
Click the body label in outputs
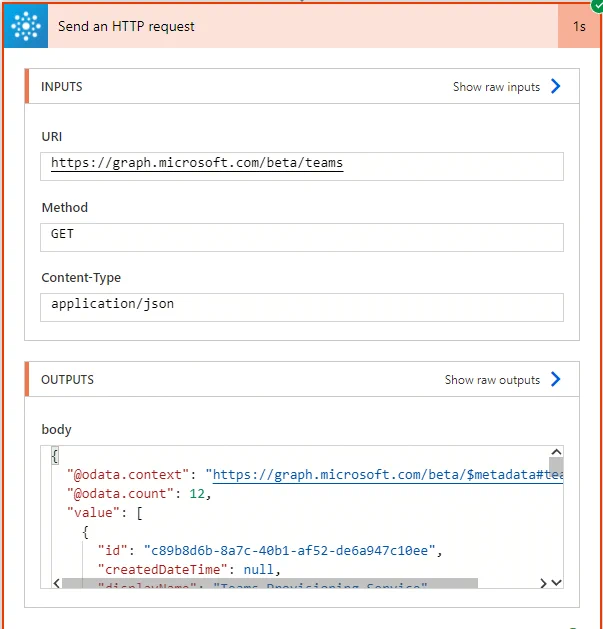pos(57,429)
